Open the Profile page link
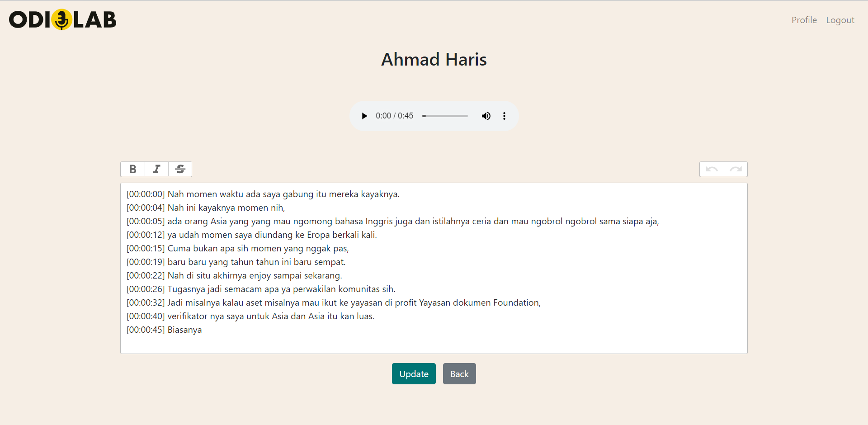Screen dimensions: 868x425 pyautogui.click(x=804, y=20)
